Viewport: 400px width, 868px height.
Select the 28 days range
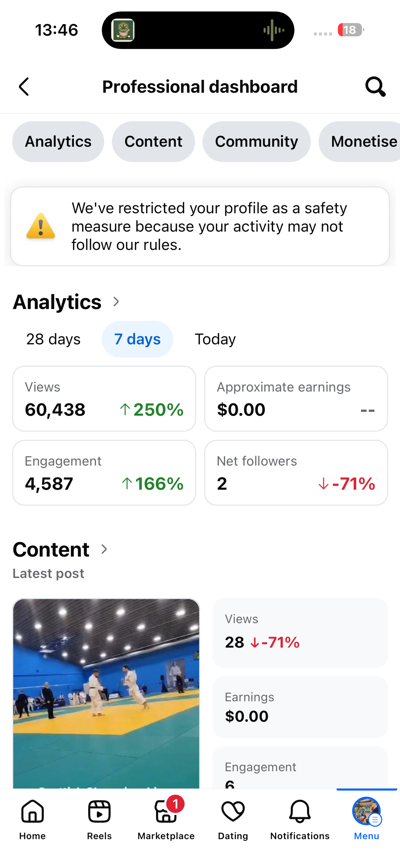(53, 339)
